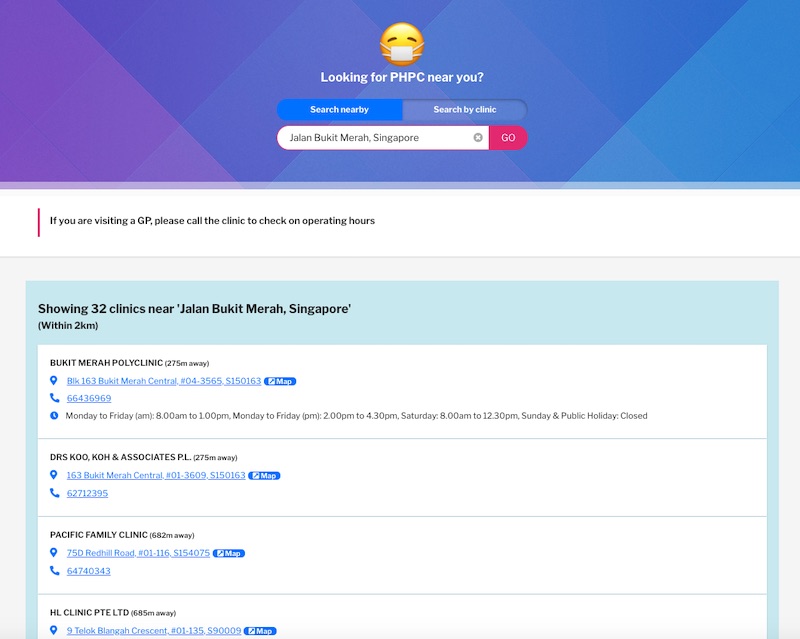800x639 pixels.
Task: Open address link 163 Bukit Merah Central #01-3609
Action: [156, 475]
